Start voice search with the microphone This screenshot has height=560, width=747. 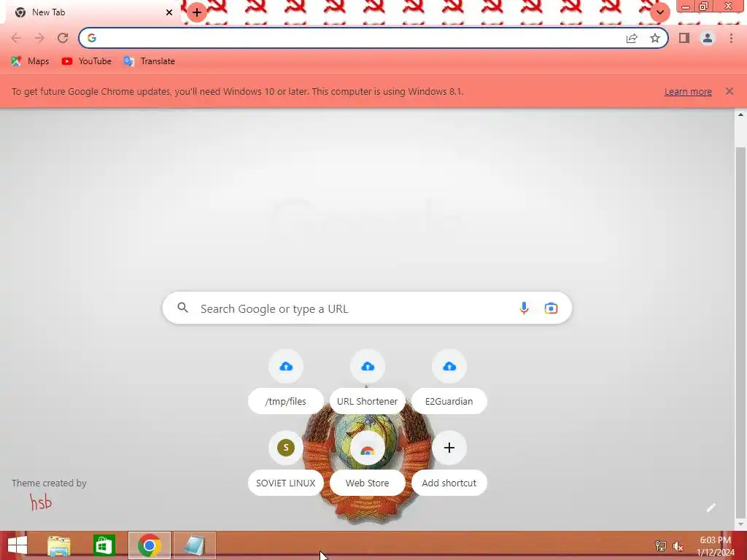click(524, 308)
